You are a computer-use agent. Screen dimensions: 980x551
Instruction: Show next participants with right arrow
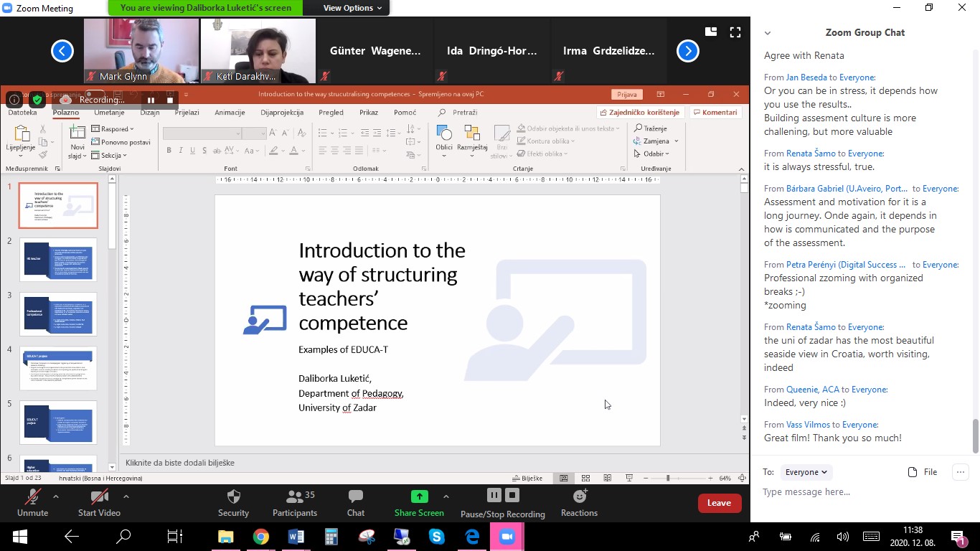(687, 51)
